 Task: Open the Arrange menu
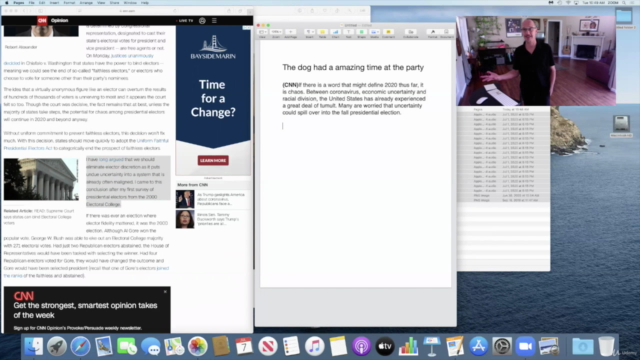tap(86, 2)
